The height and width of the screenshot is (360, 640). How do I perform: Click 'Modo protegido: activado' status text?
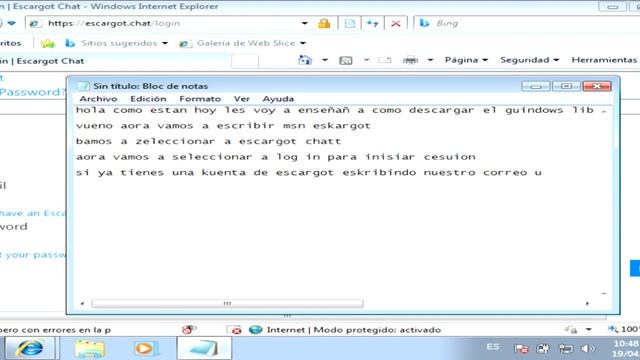377,330
